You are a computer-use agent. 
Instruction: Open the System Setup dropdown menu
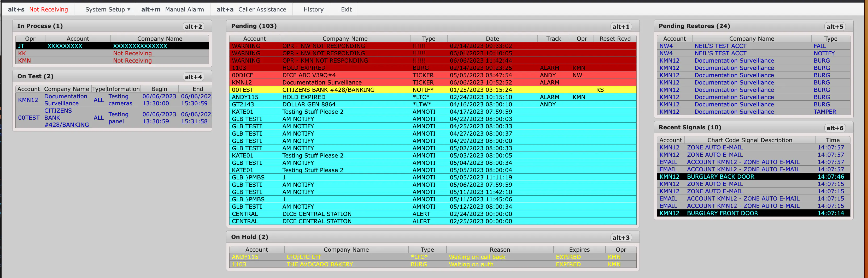pyautogui.click(x=108, y=9)
